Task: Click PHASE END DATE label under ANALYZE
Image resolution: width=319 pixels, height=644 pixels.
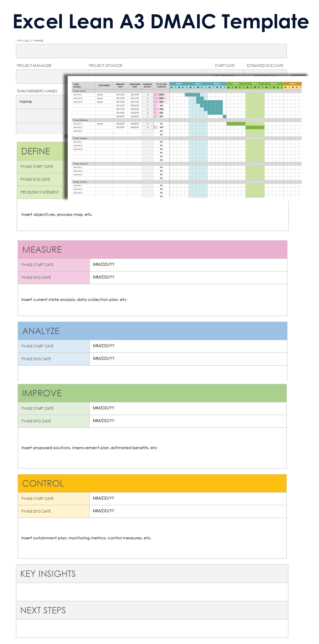Action: coord(36,359)
